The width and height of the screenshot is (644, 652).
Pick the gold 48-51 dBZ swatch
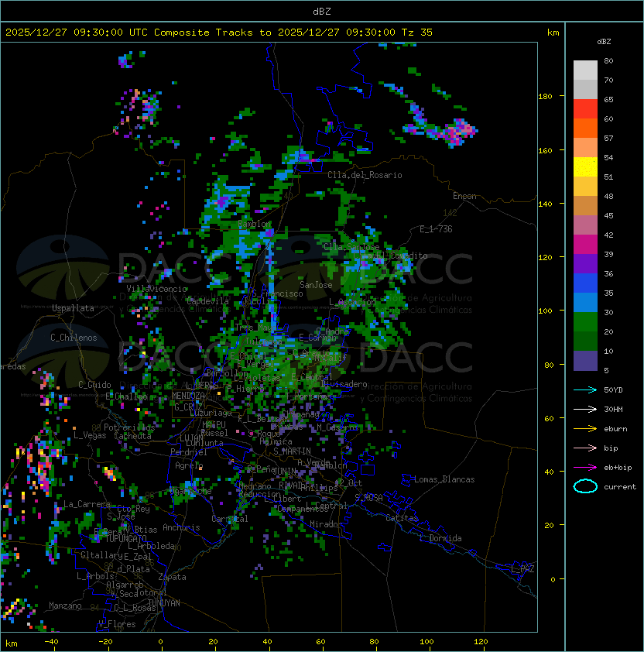(585, 187)
